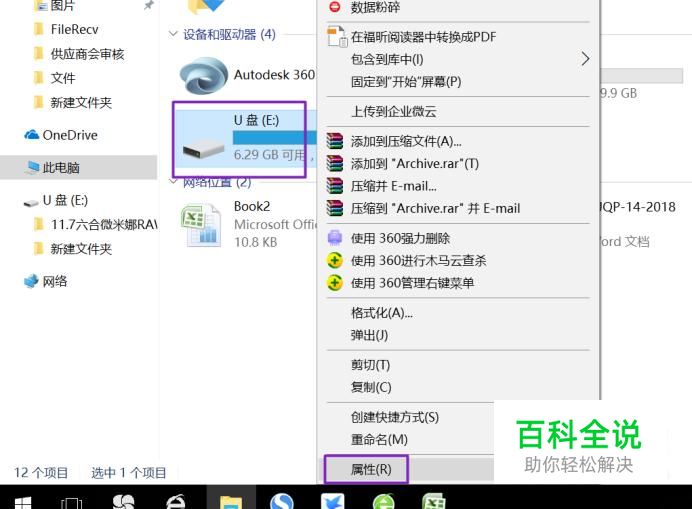Click the Autodesk 360 label
The image size is (692, 509).
[274, 75]
